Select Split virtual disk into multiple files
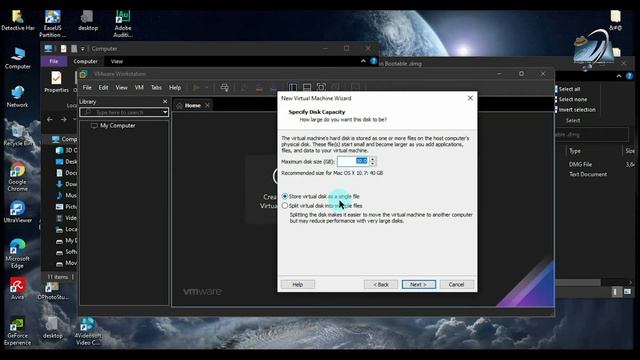Viewport: 640px width, 360px height. 322,206
